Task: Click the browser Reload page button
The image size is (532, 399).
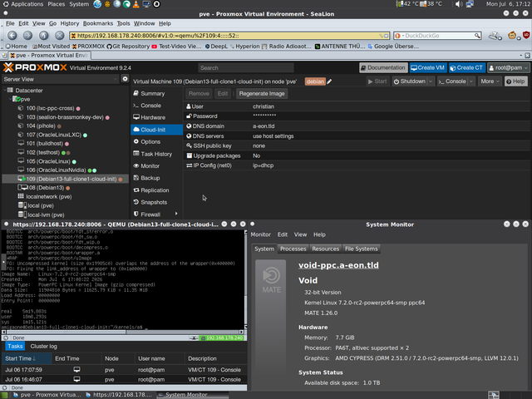Action: (43, 35)
